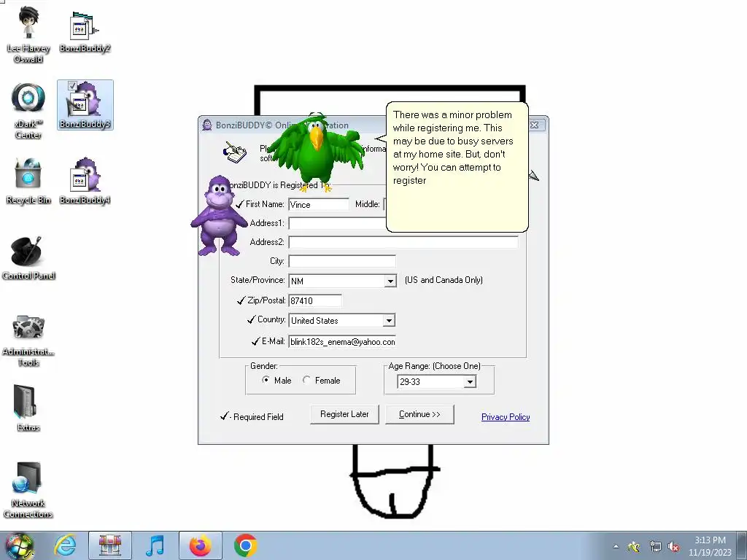Show hidden system tray icons

tap(616, 547)
